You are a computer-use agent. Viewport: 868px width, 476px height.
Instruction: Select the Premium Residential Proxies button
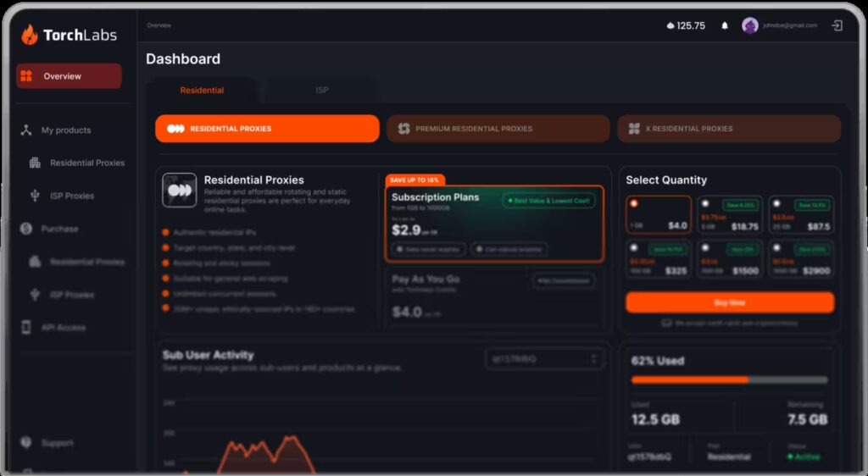(498, 129)
